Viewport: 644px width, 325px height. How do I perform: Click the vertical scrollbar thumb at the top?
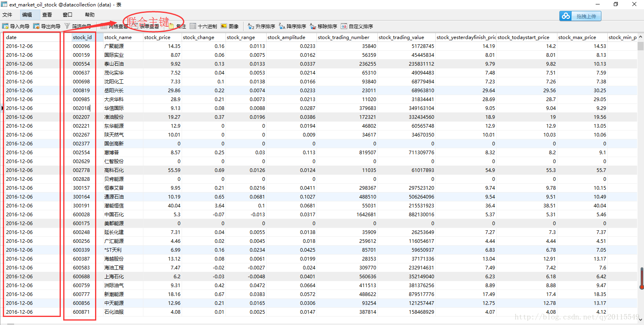pos(640,46)
